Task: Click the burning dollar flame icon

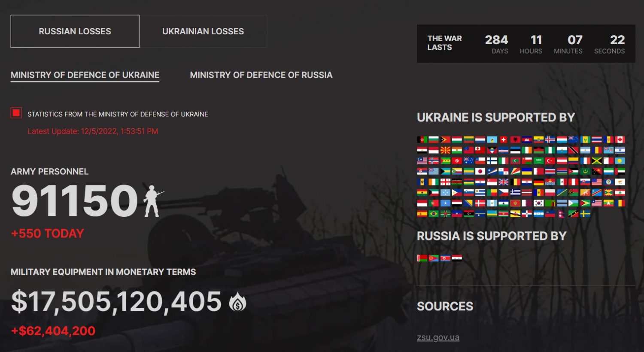Action: (x=237, y=301)
